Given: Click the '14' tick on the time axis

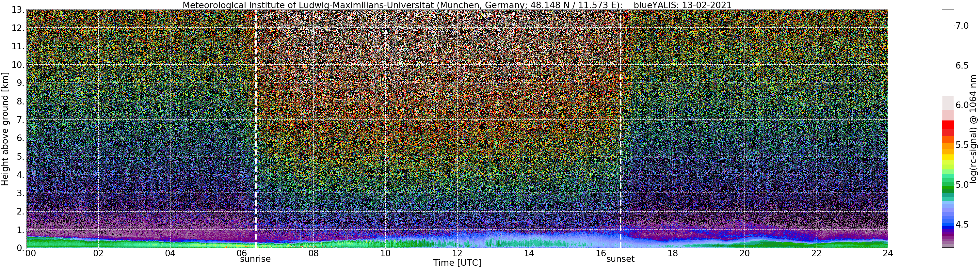Looking at the screenshot, I should [529, 253].
